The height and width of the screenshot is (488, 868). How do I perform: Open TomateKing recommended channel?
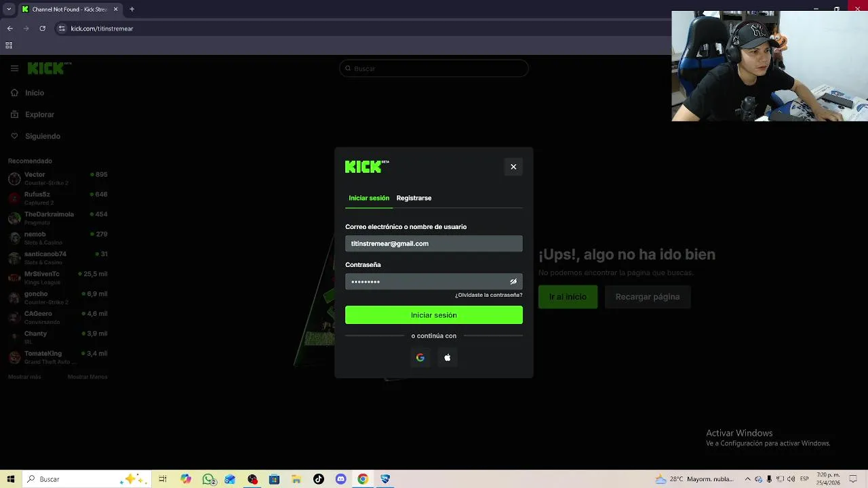click(x=58, y=357)
